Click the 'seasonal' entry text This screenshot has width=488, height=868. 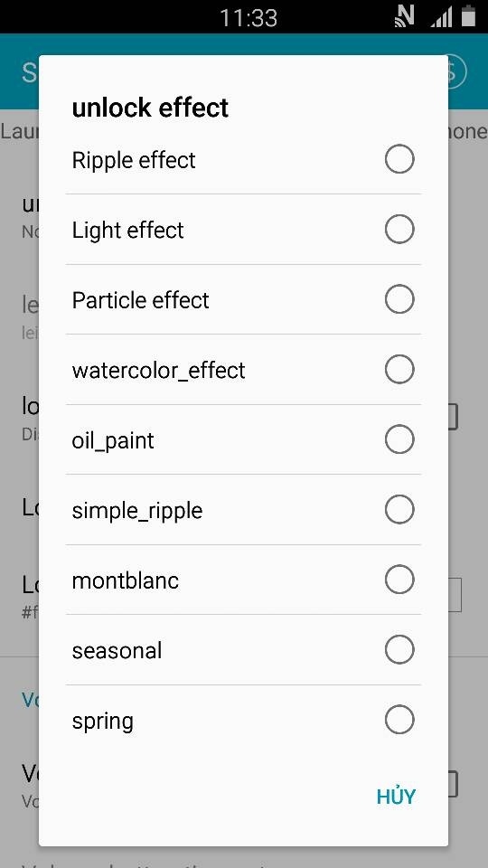pos(117,650)
